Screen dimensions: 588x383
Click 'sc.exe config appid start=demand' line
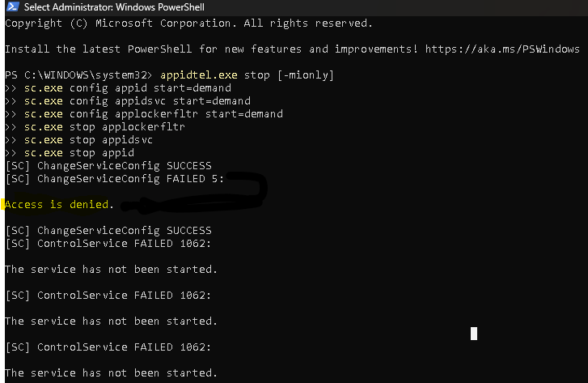pyautogui.click(x=128, y=88)
